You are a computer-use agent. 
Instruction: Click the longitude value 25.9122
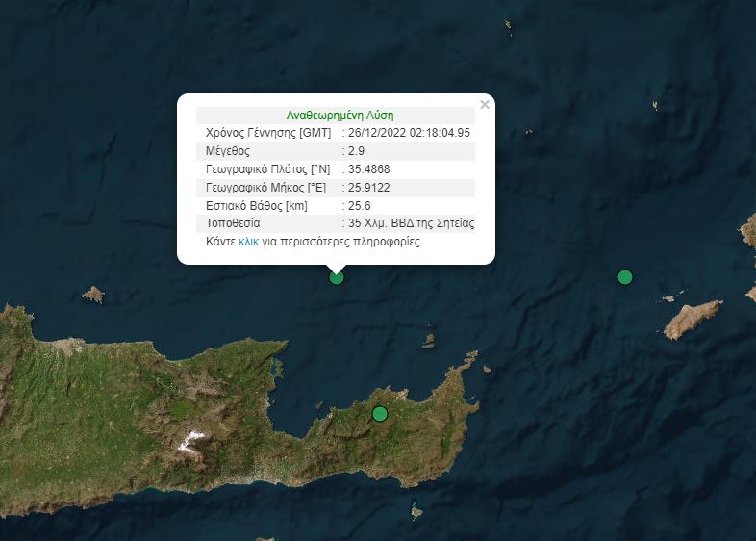click(x=368, y=188)
